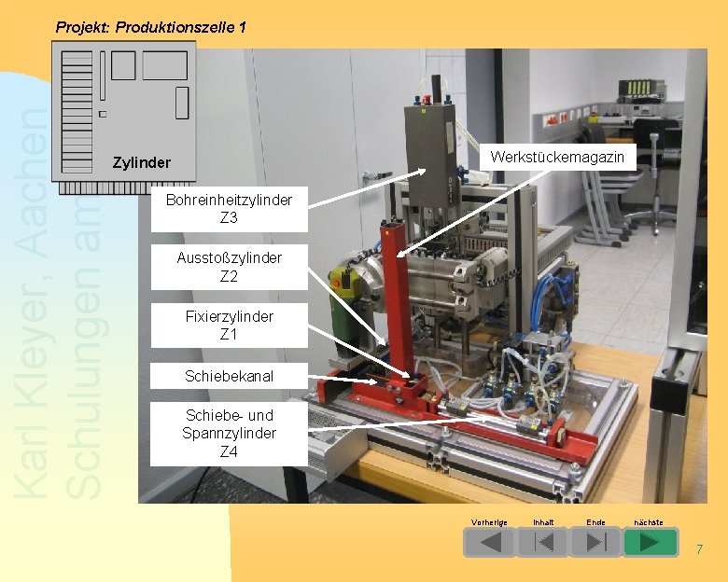This screenshot has width=728, height=582.
Task: Click the Zylinder layout diagram thumbnail
Action: (123, 117)
